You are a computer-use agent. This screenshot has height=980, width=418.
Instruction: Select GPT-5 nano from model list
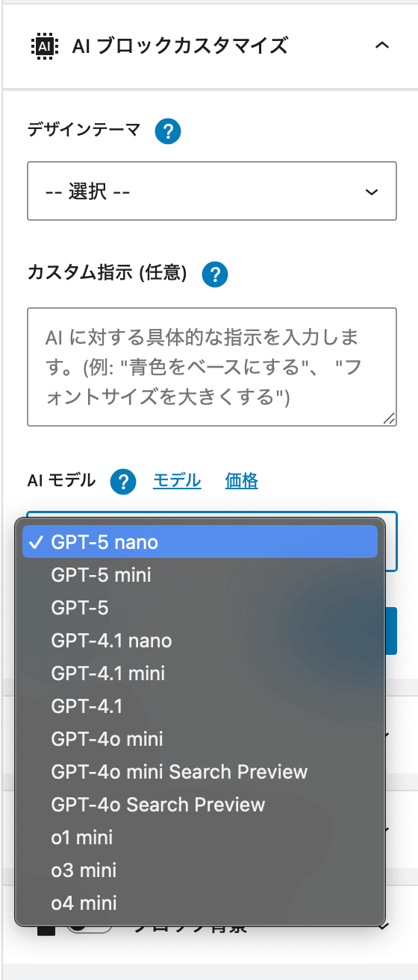(x=200, y=542)
